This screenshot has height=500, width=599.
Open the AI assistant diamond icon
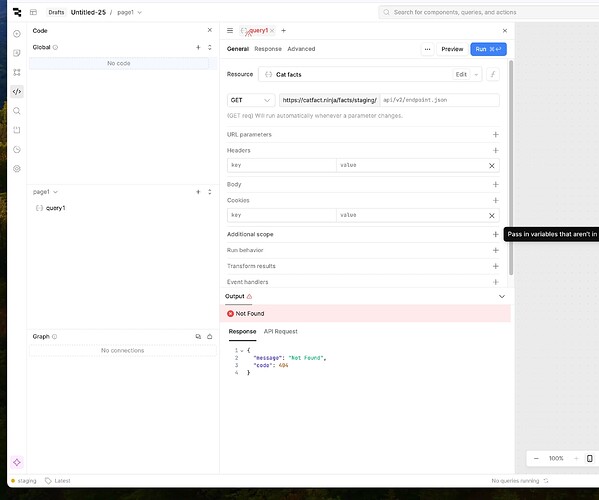pos(17,462)
